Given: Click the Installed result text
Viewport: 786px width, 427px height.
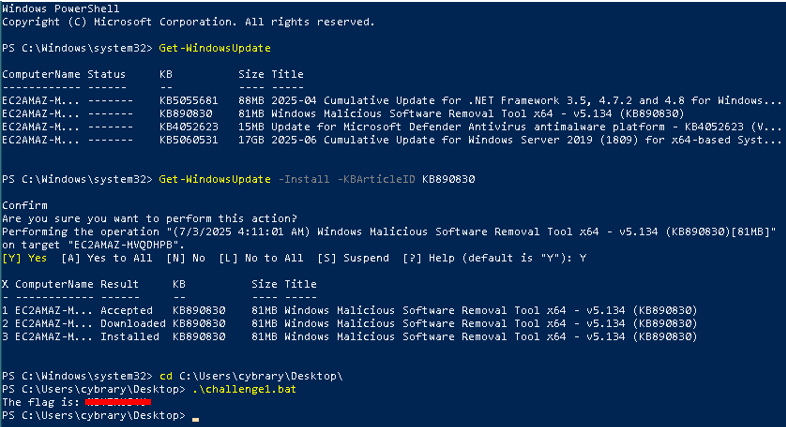Looking at the screenshot, I should [x=130, y=336].
